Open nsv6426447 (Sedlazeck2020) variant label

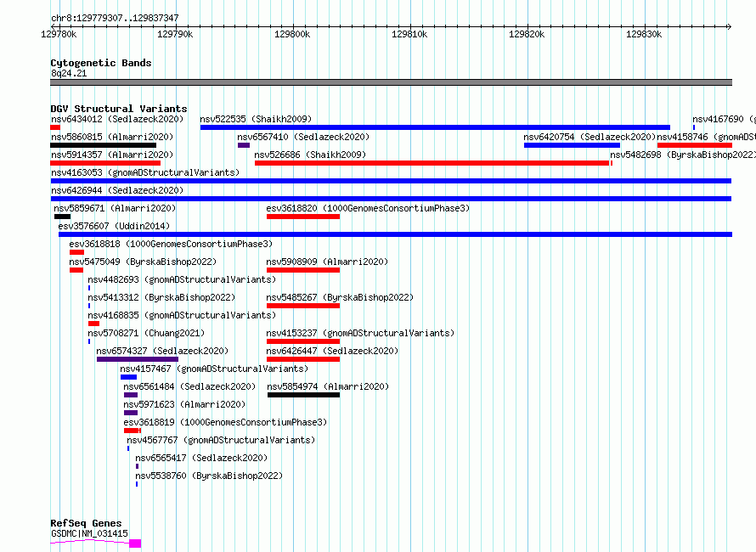coord(332,351)
